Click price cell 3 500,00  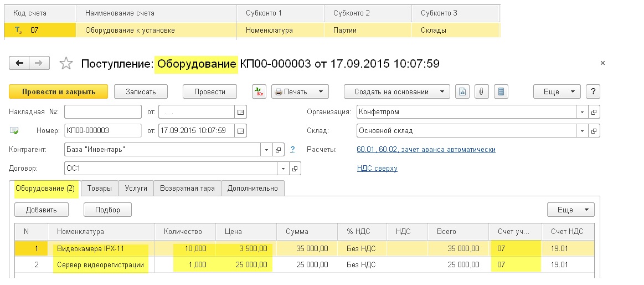[x=246, y=248]
